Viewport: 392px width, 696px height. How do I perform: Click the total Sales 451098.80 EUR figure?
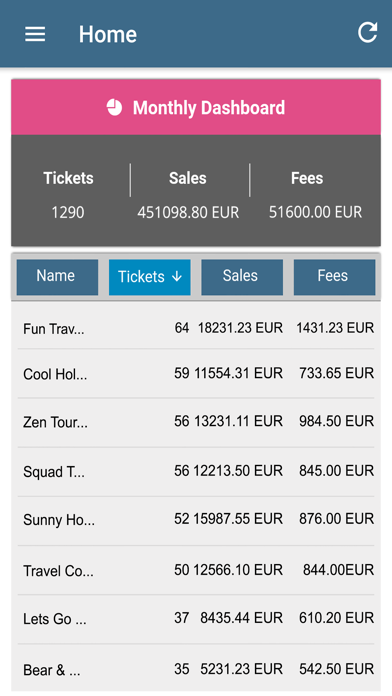tap(188, 212)
